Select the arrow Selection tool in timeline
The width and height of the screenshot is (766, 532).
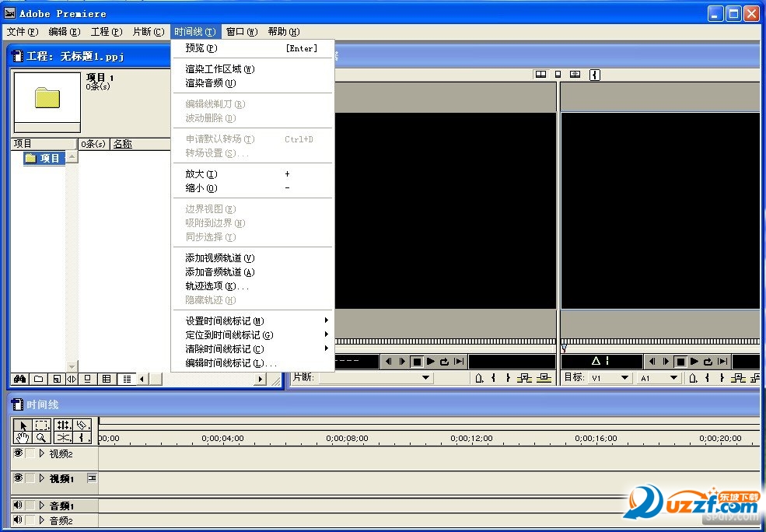tap(23, 425)
